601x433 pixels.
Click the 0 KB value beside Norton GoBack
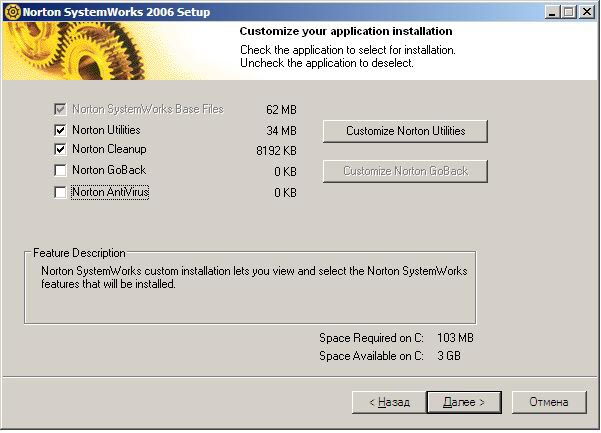click(x=286, y=172)
